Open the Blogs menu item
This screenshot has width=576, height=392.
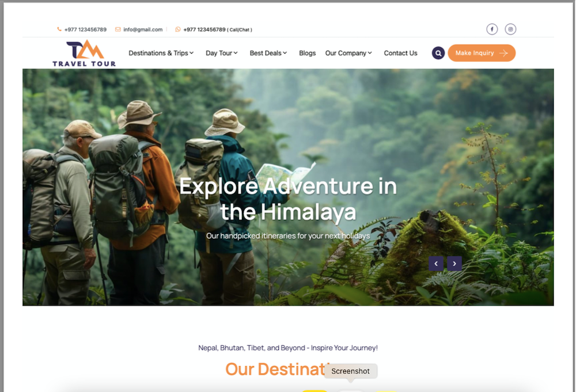coord(308,53)
